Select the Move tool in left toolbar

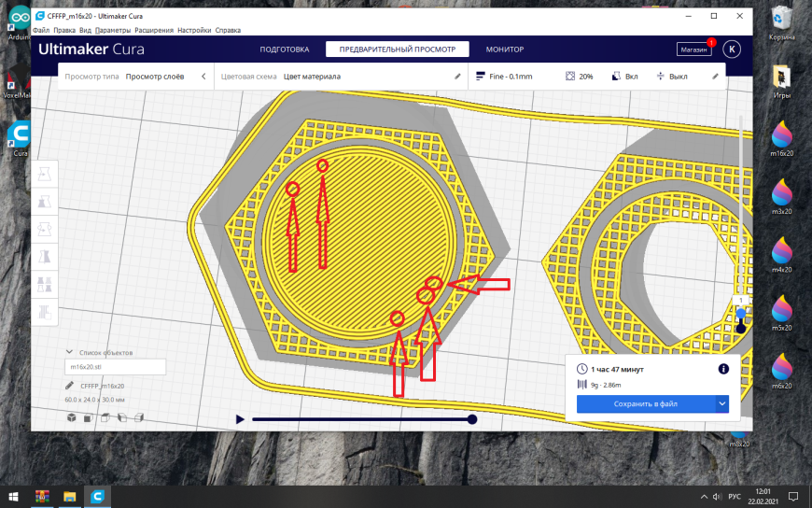click(x=45, y=175)
